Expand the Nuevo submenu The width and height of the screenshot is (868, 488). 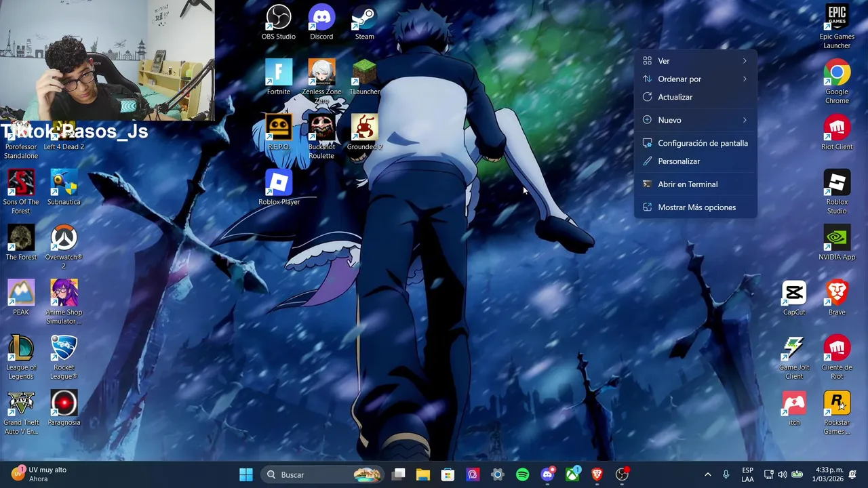coord(695,120)
